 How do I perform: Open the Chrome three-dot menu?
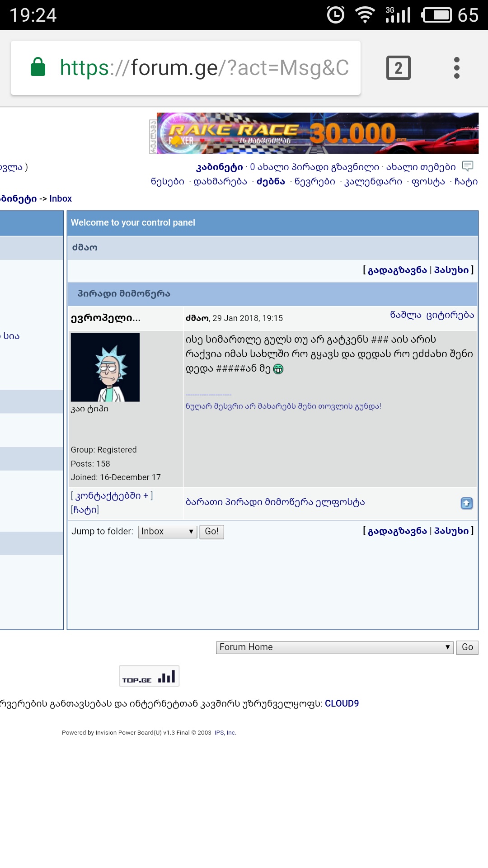(x=457, y=68)
